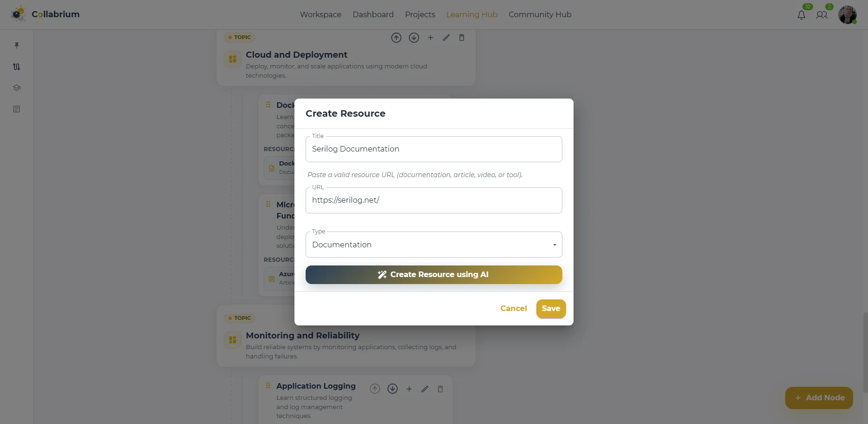This screenshot has height=424, width=868.
Task: Open the notifications bell
Action: [x=801, y=15]
